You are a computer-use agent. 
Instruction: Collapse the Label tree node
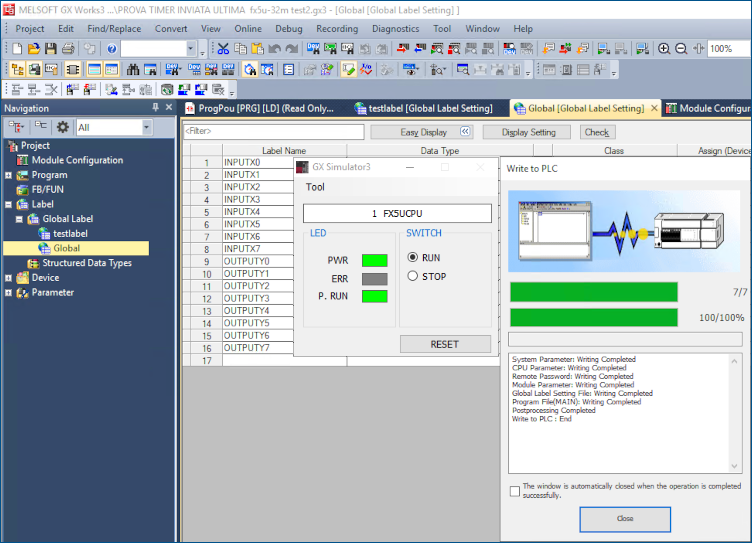pyautogui.click(x=8, y=204)
